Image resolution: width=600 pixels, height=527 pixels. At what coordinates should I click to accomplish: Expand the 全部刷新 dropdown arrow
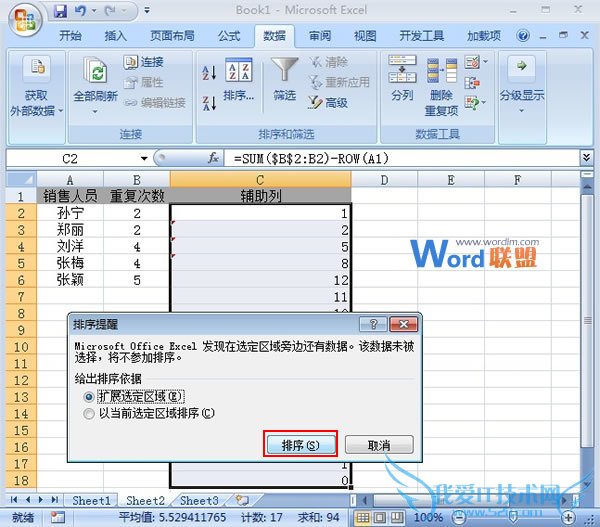point(95,111)
